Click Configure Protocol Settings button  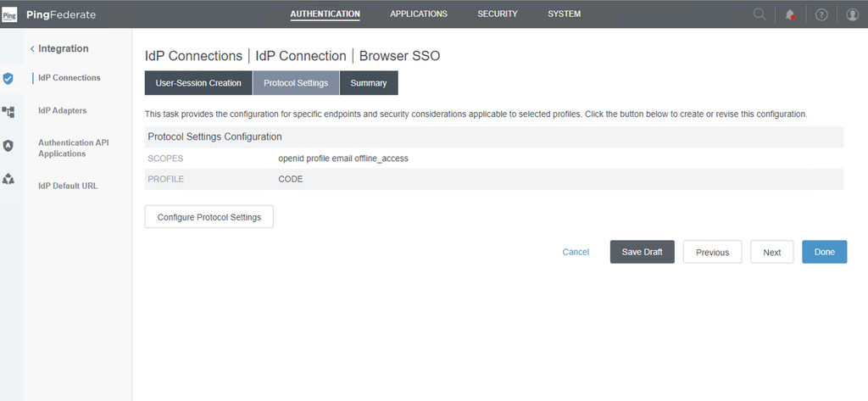point(209,217)
